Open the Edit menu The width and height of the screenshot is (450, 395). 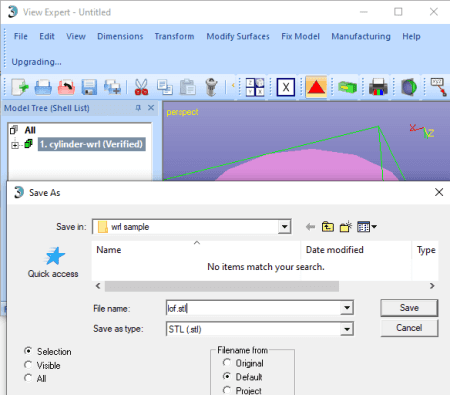47,36
